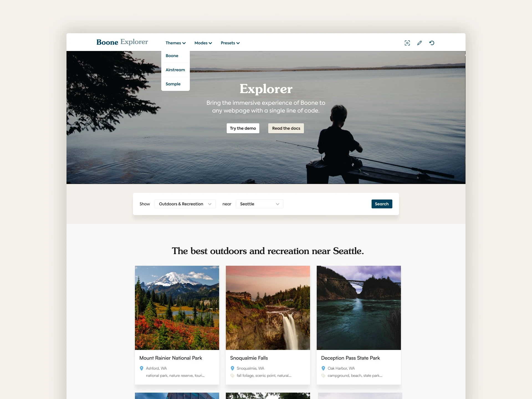
Task: Click the Try the demo button
Action: [x=242, y=128]
